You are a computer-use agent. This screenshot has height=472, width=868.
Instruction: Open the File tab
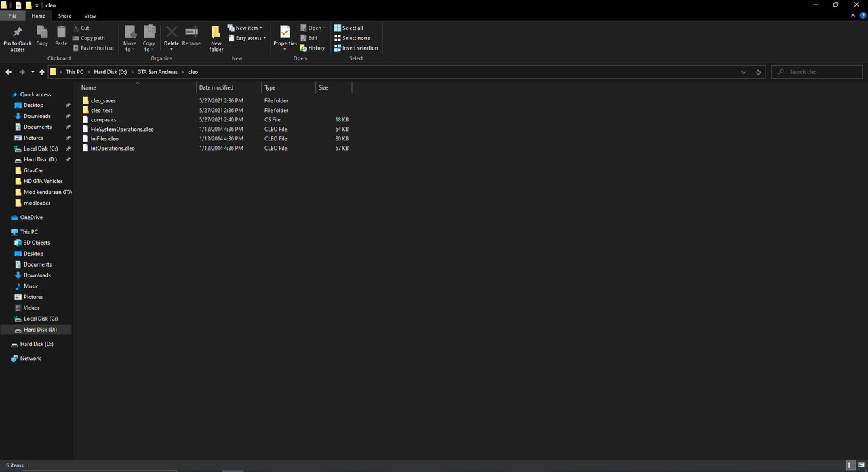(x=12, y=16)
